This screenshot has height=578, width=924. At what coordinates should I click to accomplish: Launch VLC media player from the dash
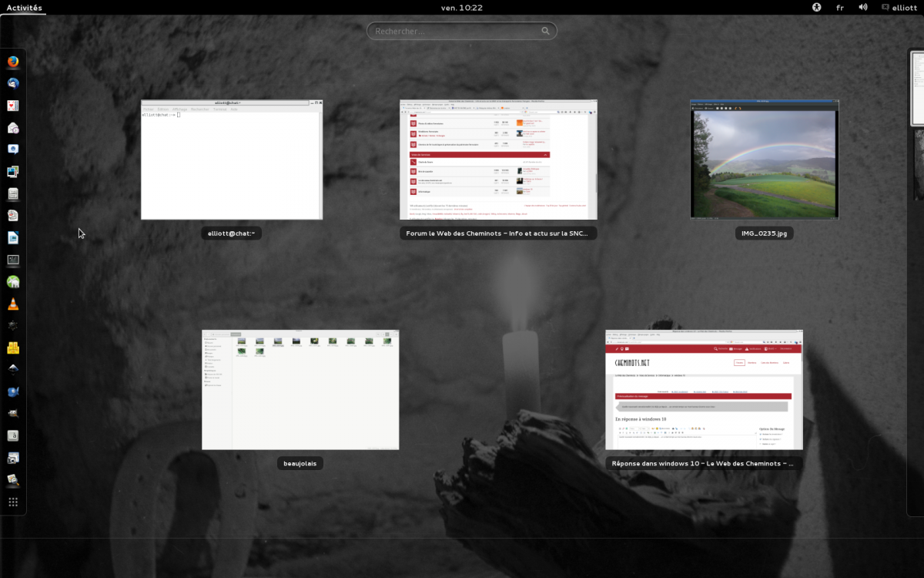(13, 304)
